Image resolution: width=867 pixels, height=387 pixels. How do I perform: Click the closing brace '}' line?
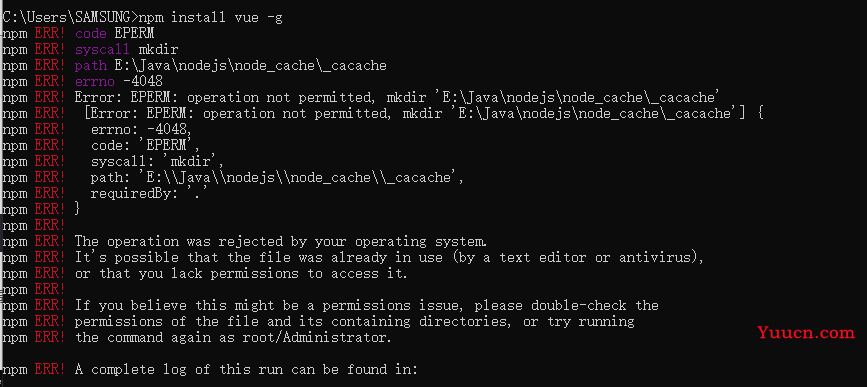pos(77,210)
